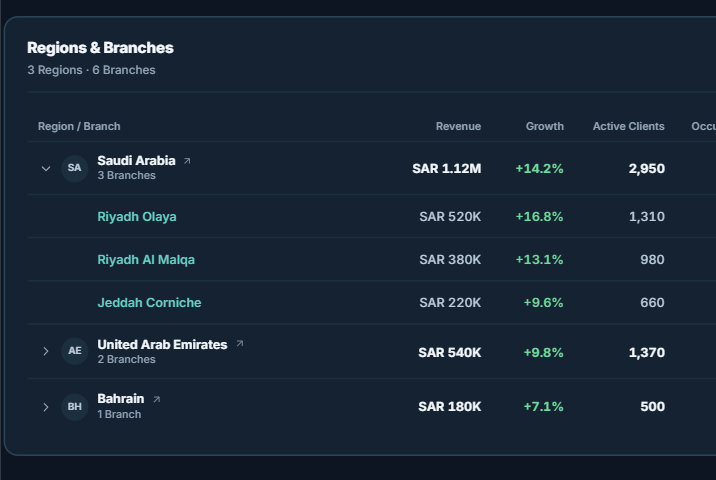Click the 1,370 active clients value
The width and height of the screenshot is (716, 480).
(647, 353)
